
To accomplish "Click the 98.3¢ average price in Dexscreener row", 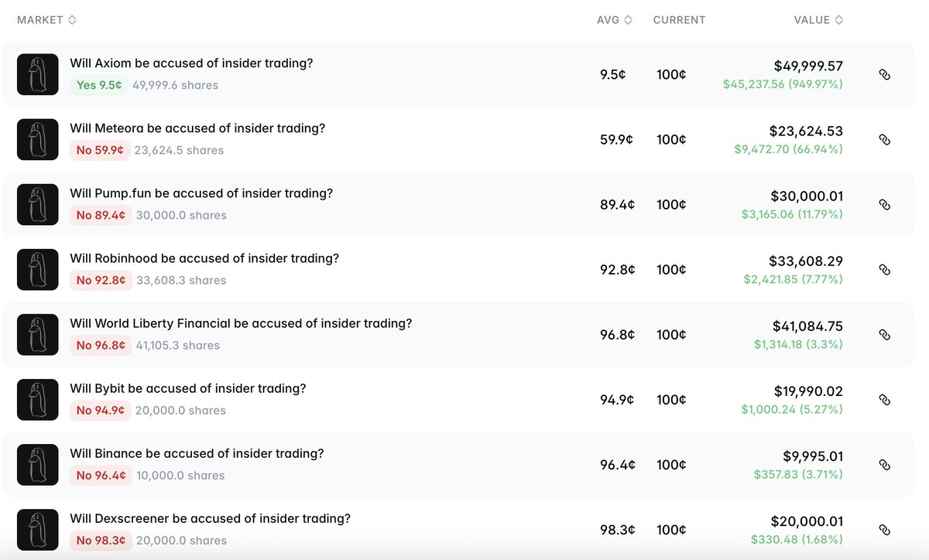I will (x=617, y=530).
